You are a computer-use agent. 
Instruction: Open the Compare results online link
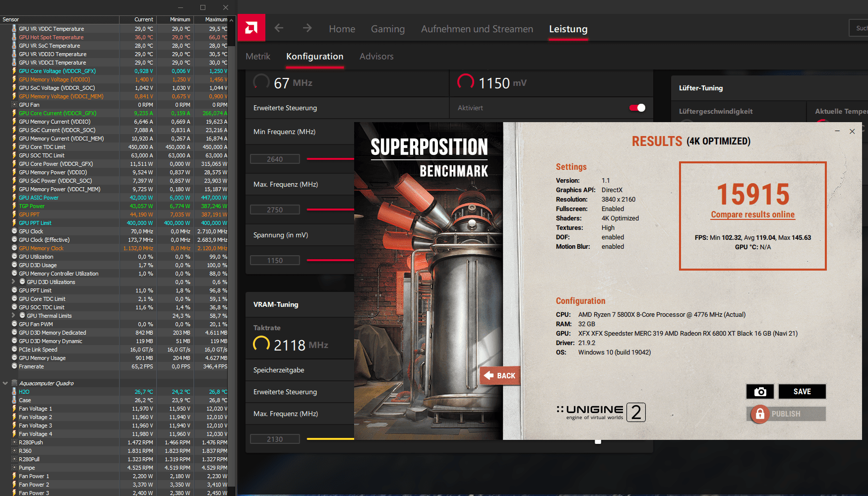pos(752,214)
